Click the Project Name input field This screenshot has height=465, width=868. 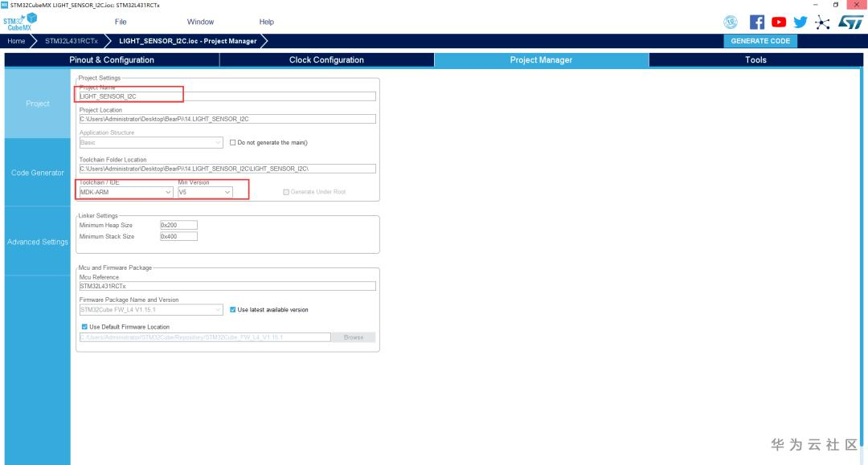point(227,96)
